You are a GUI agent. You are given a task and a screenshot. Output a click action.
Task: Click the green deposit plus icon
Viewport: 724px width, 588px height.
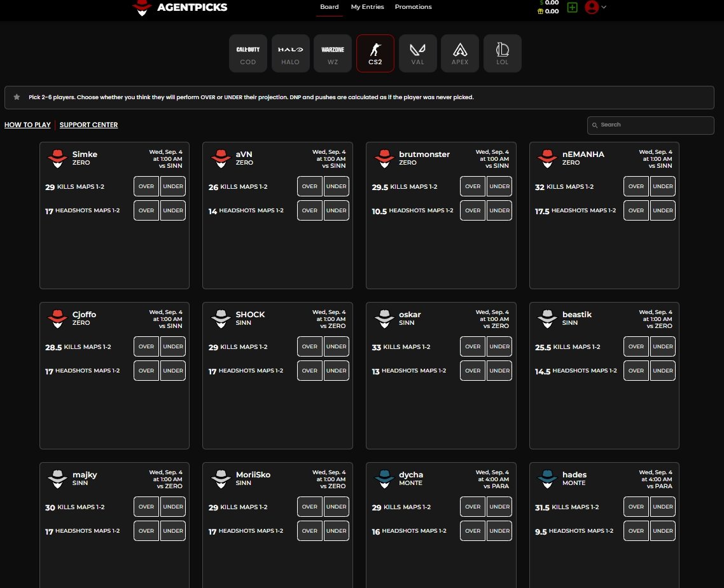[x=572, y=8]
